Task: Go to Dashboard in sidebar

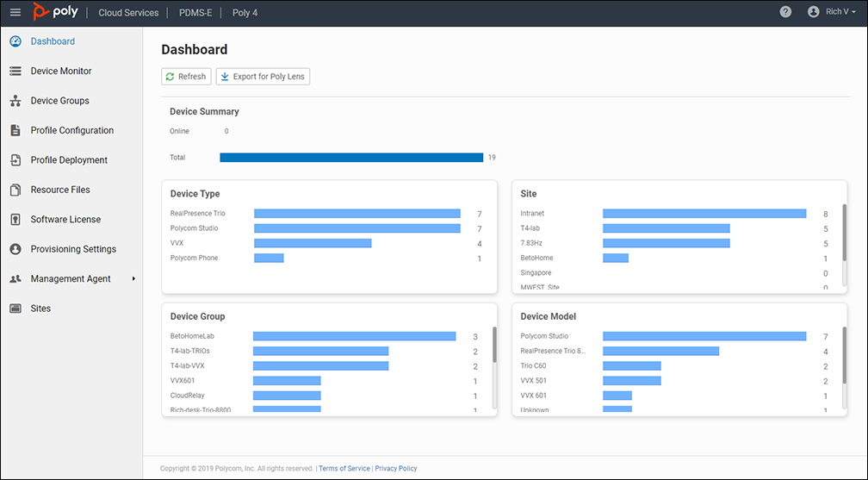Action: click(x=53, y=41)
